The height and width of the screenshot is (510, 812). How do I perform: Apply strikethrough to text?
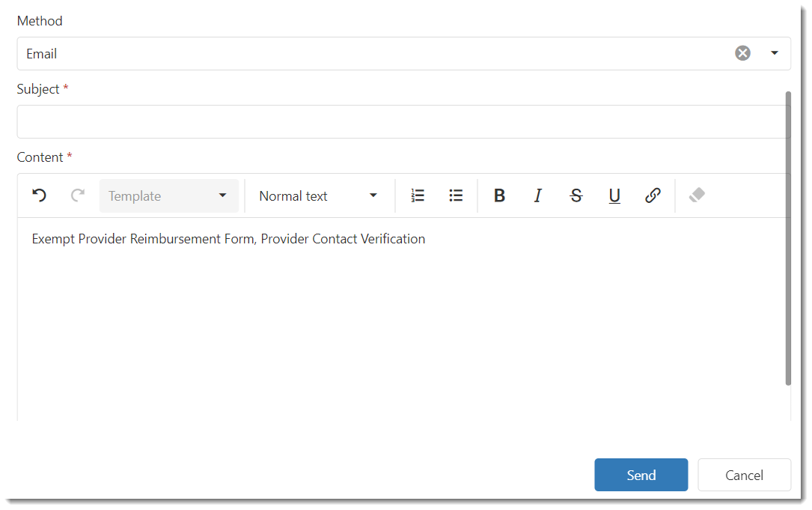[576, 195]
